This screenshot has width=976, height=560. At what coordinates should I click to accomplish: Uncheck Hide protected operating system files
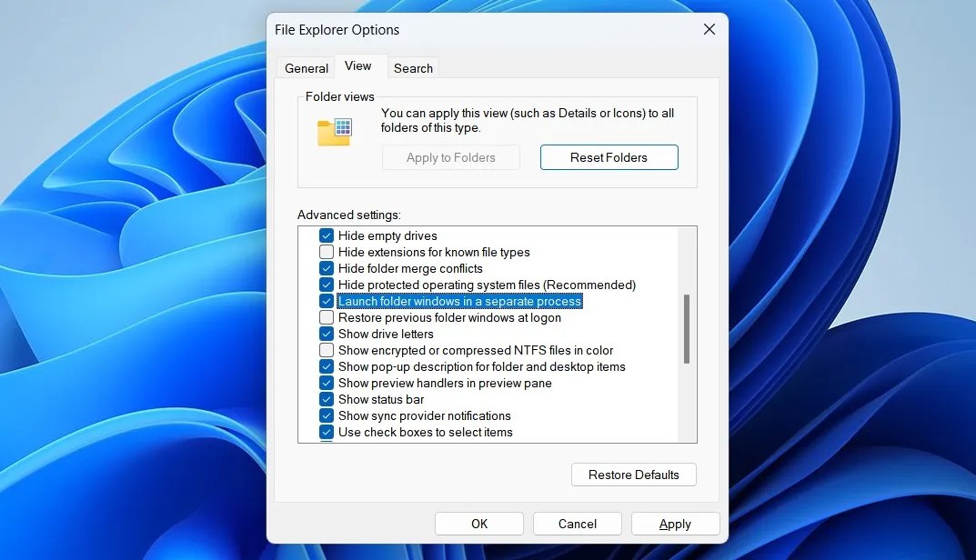point(327,285)
